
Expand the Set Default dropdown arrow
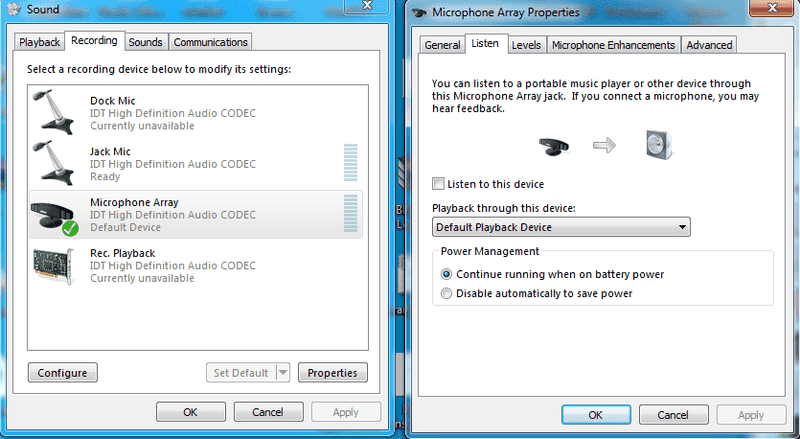click(x=282, y=373)
